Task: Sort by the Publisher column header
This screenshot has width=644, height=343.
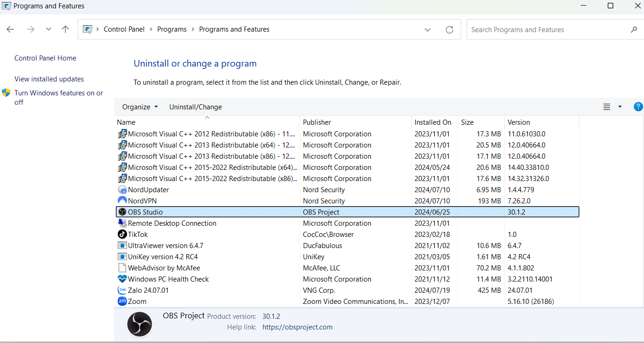Action: click(x=356, y=122)
